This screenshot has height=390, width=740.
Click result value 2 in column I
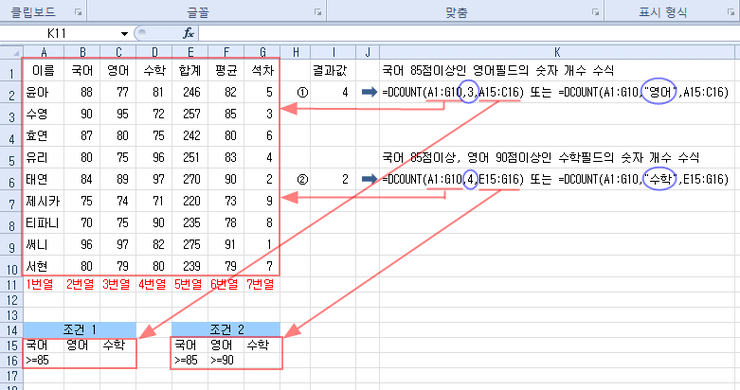click(x=333, y=179)
